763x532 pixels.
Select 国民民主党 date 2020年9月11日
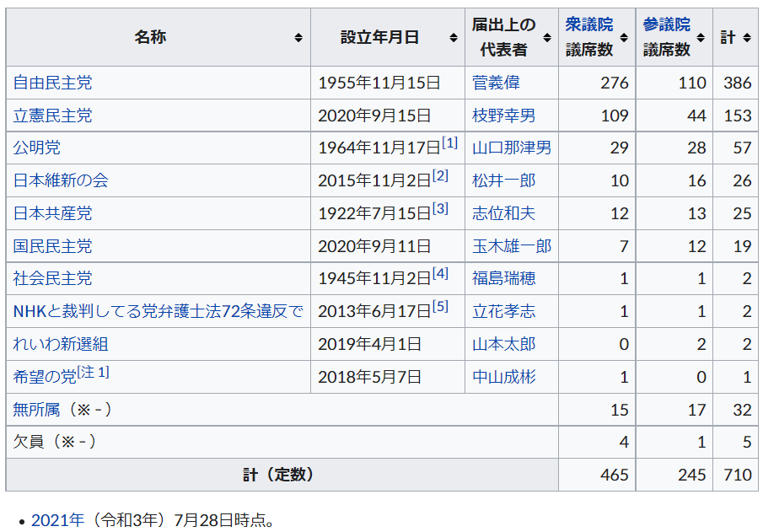pyautogui.click(x=374, y=246)
